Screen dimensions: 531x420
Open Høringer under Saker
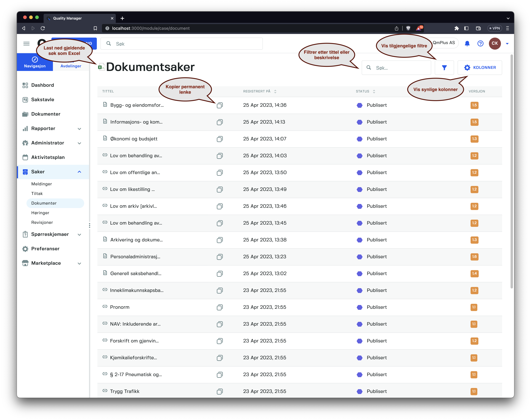pyautogui.click(x=40, y=213)
